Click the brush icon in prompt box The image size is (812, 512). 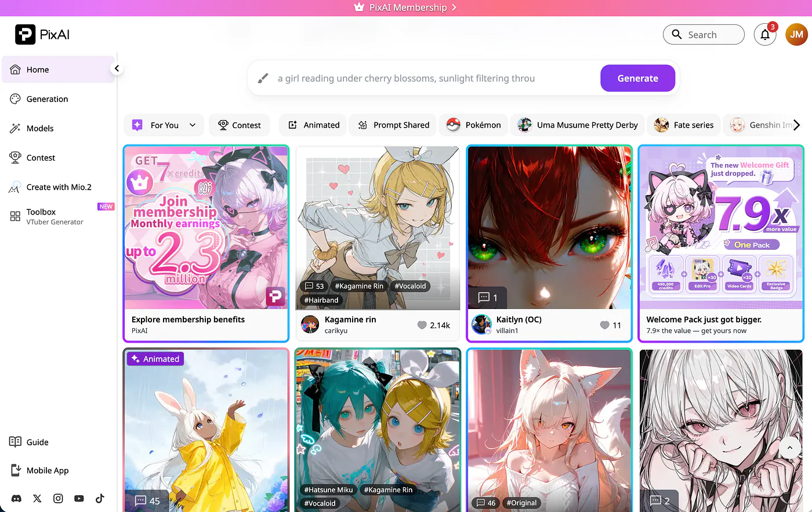point(263,78)
